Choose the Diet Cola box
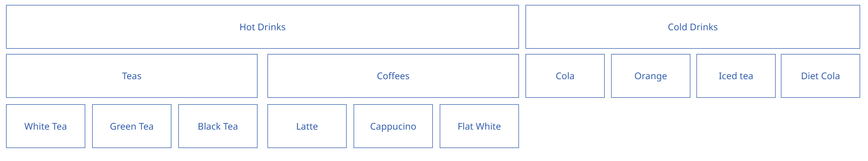The image size is (868, 161). click(820, 76)
